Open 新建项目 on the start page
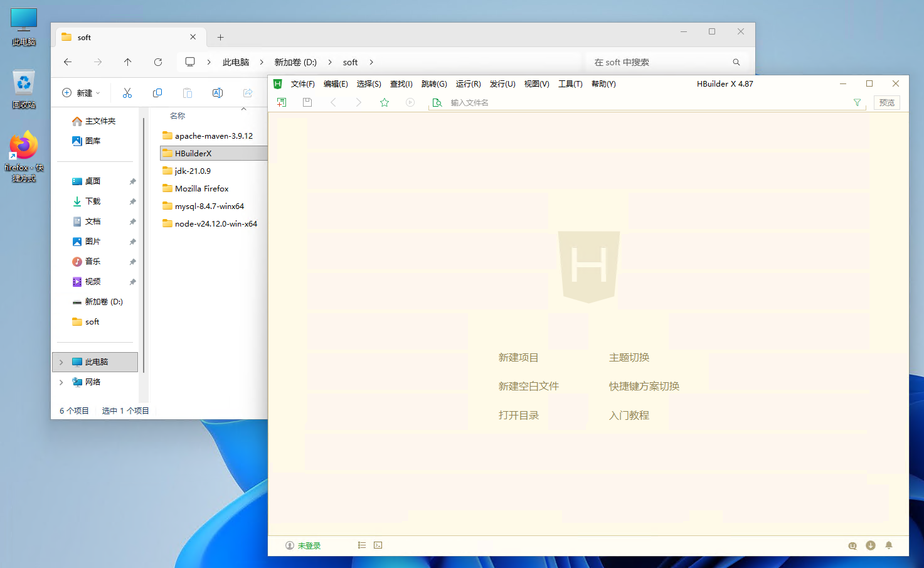 pyautogui.click(x=519, y=357)
